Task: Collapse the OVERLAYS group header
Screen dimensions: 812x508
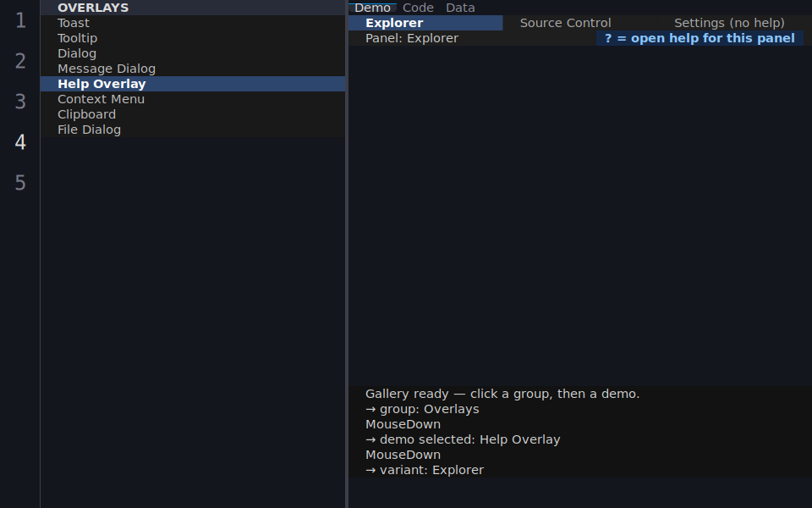Action: point(193,8)
